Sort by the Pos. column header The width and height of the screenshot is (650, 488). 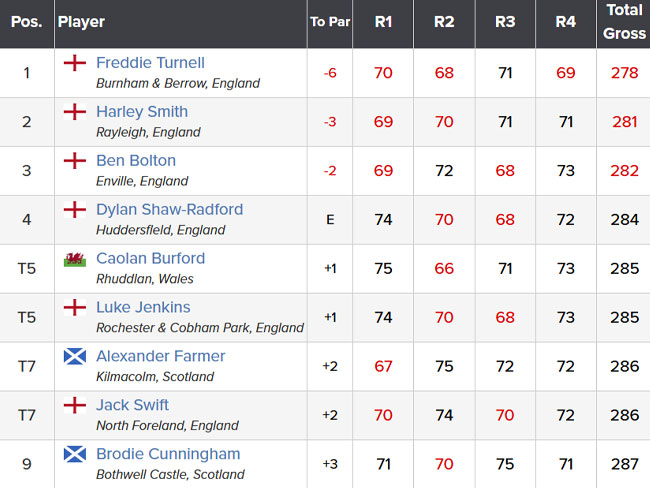point(26,22)
